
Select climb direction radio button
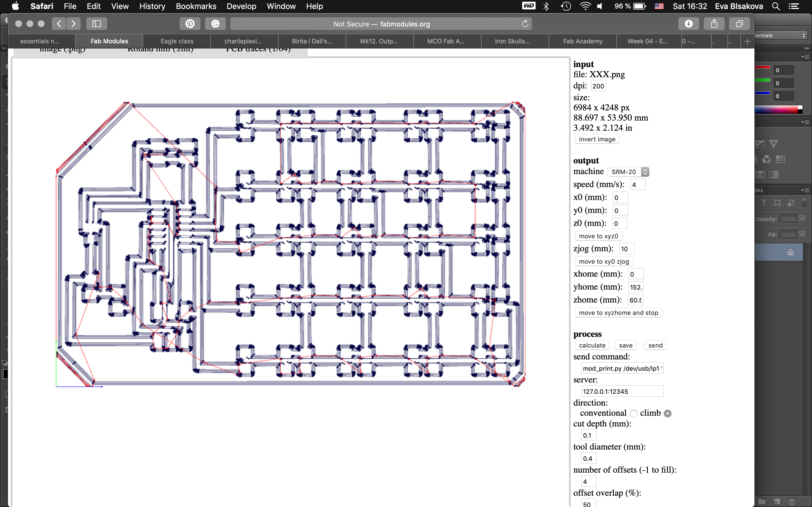(668, 413)
